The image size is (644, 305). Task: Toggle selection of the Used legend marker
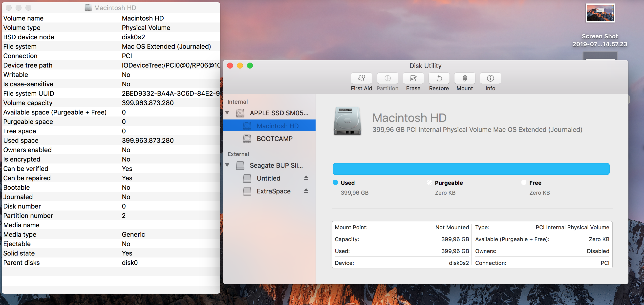(335, 182)
